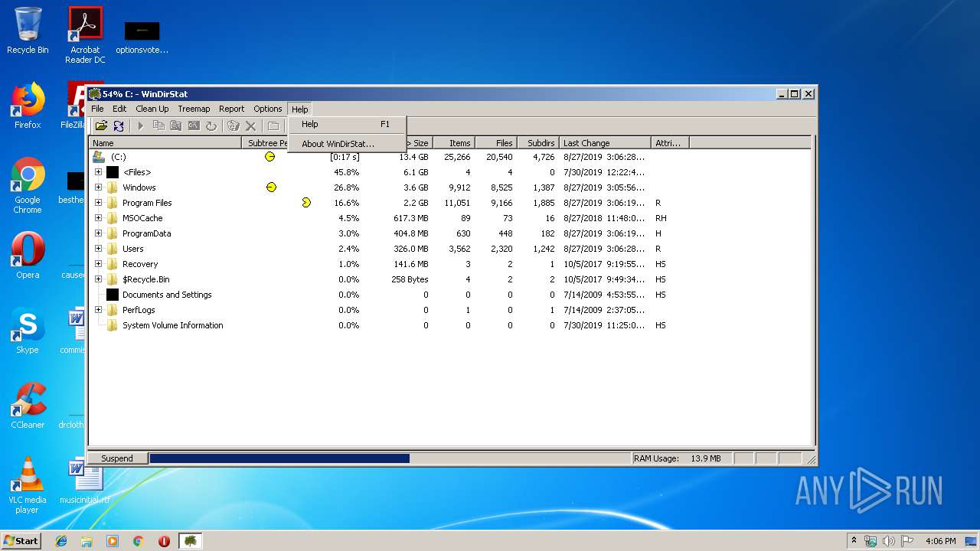980x551 pixels.
Task: Open optionsvote desktop file
Action: (142, 37)
